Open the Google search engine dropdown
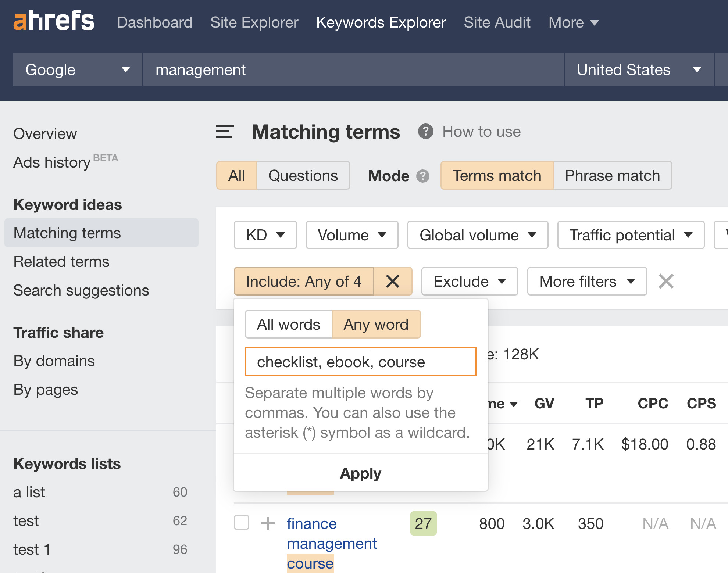The height and width of the screenshot is (573, 728). point(77,69)
